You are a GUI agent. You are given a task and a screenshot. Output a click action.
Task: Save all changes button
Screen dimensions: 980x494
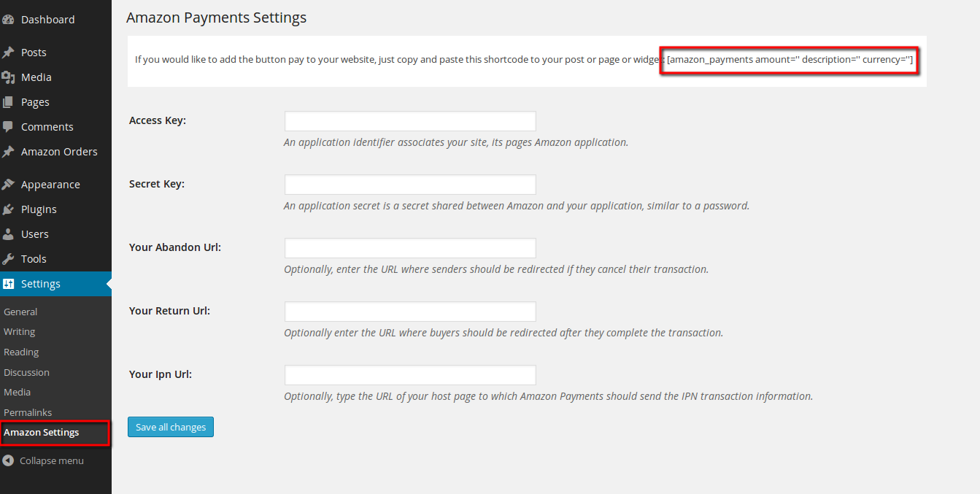click(171, 427)
